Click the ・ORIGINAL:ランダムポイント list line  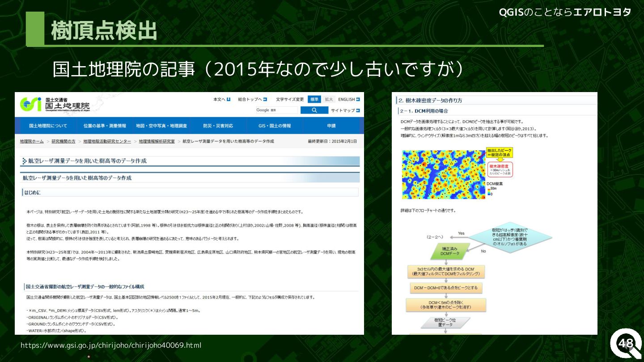pos(72,317)
